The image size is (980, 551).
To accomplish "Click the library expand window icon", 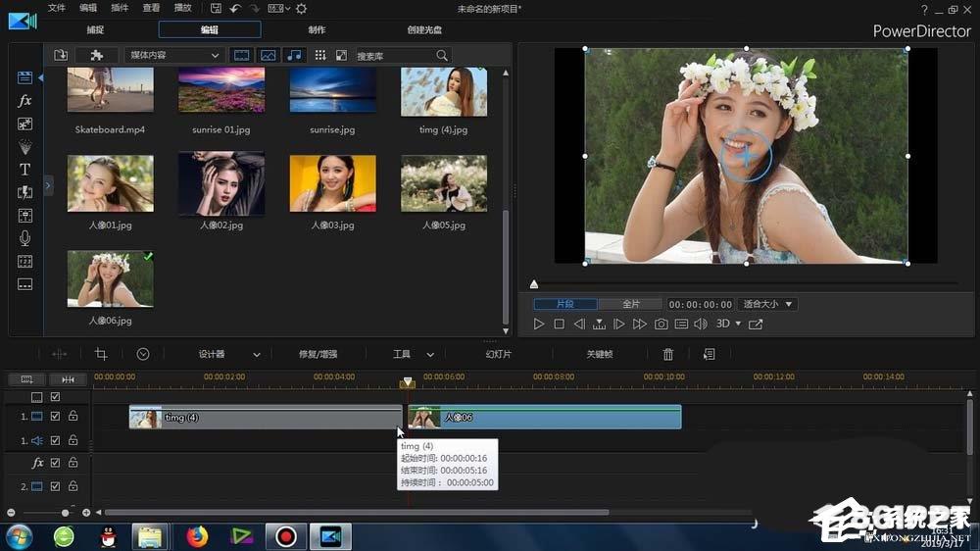I will click(x=341, y=55).
